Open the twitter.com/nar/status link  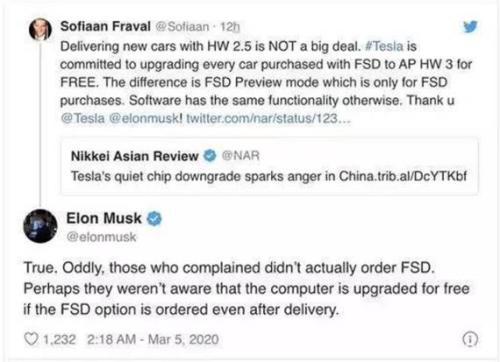[x=268, y=118]
